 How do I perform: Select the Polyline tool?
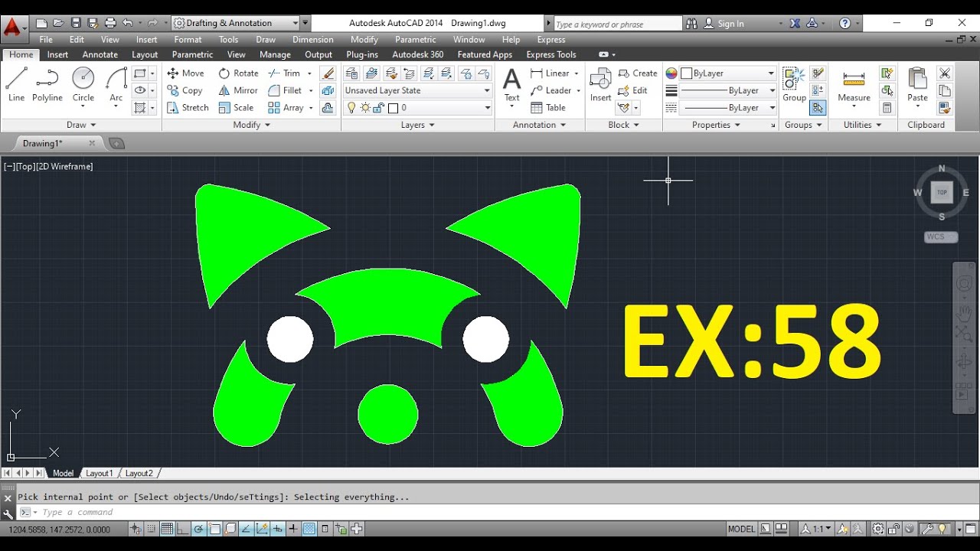pos(47,83)
